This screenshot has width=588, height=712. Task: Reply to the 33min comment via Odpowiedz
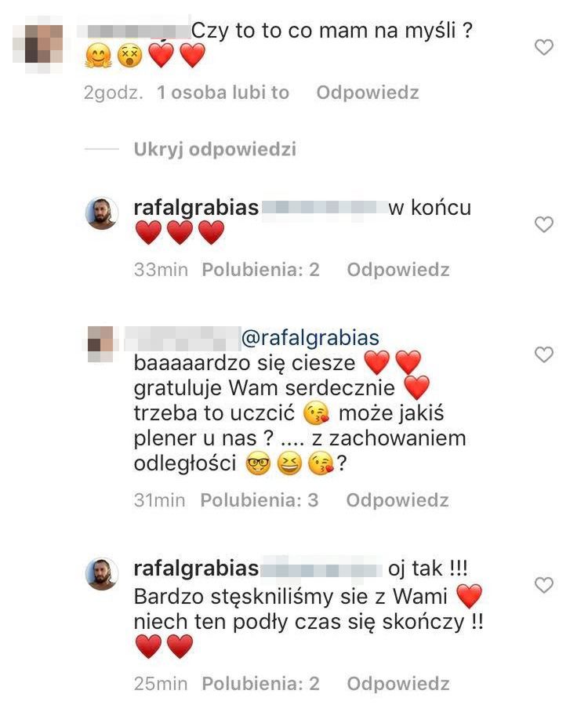pos(398,270)
